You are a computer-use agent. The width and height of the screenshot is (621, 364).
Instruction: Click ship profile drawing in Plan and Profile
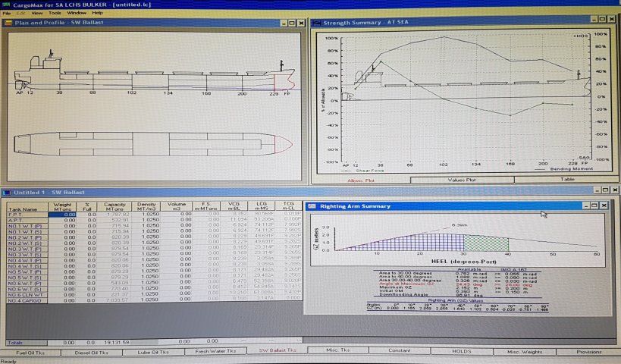[155, 73]
